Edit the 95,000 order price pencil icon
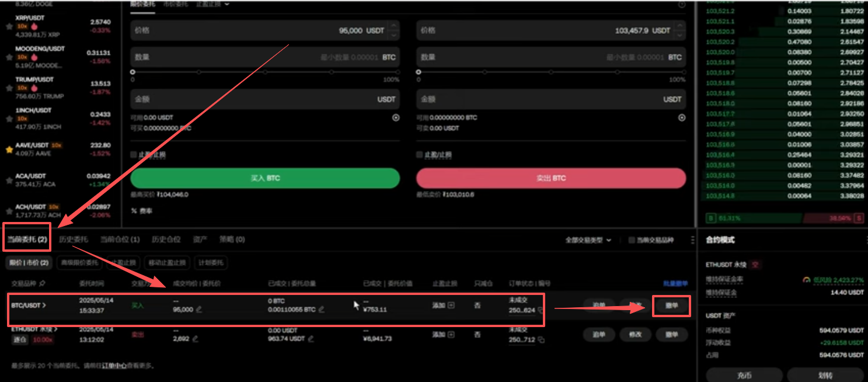This screenshot has width=868, height=382. pos(199,310)
